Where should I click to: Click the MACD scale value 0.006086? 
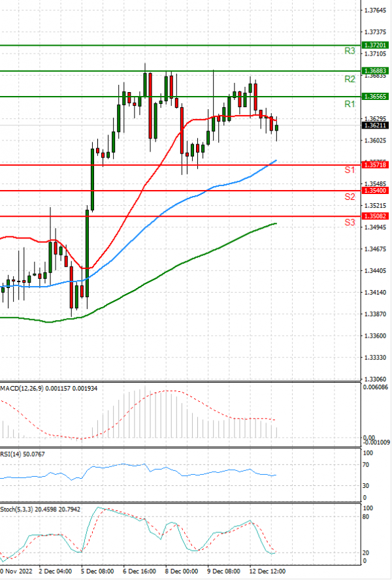[376, 387]
